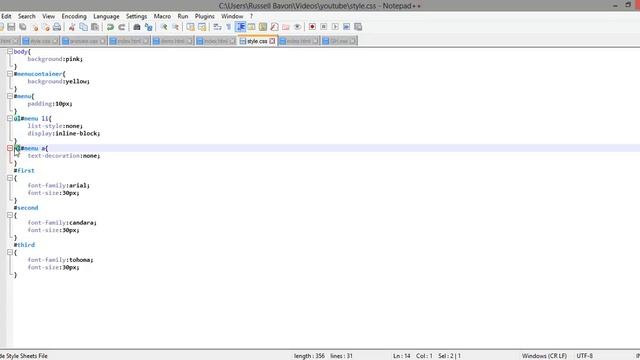The height and width of the screenshot is (360, 640).
Task: Open the Edit menu
Action: 6,16
